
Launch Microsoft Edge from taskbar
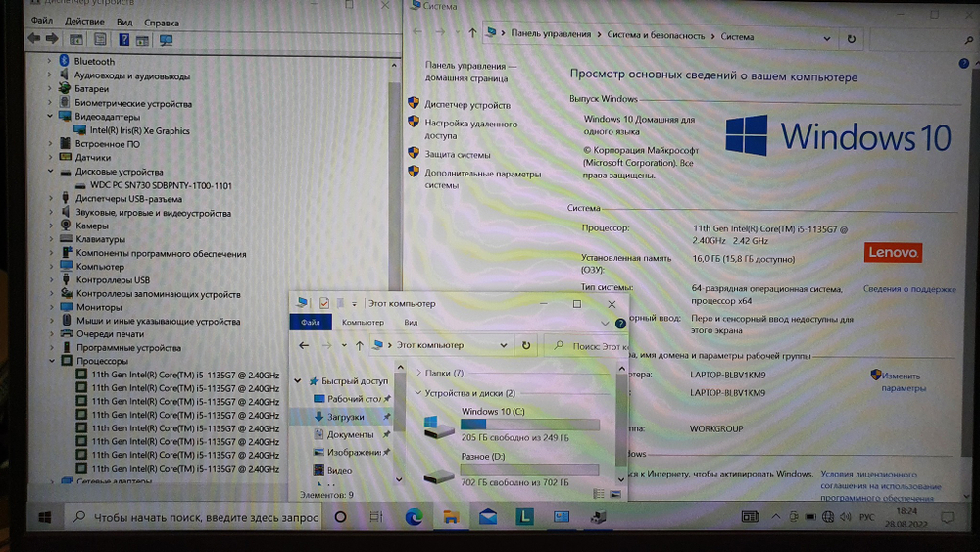[414, 517]
